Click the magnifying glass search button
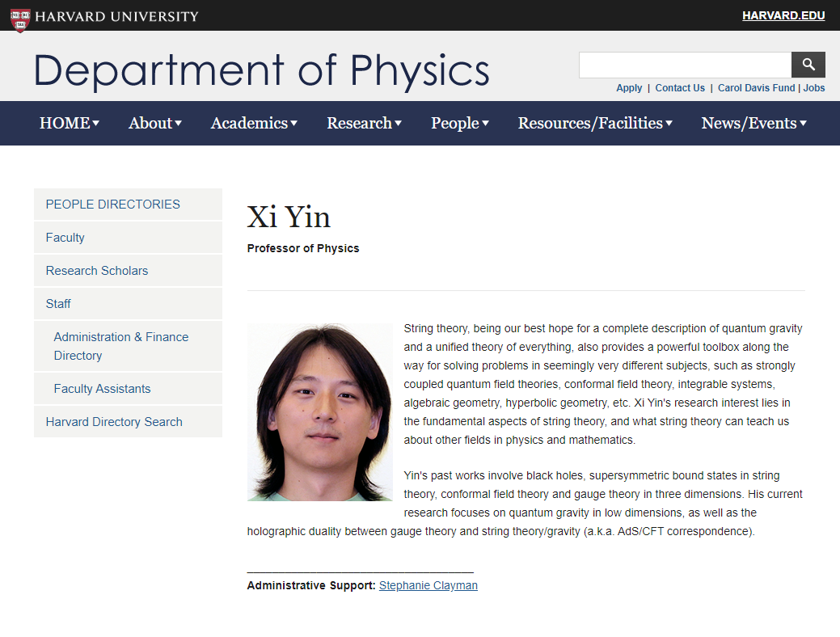Image resolution: width=840 pixels, height=637 pixels. [808, 65]
